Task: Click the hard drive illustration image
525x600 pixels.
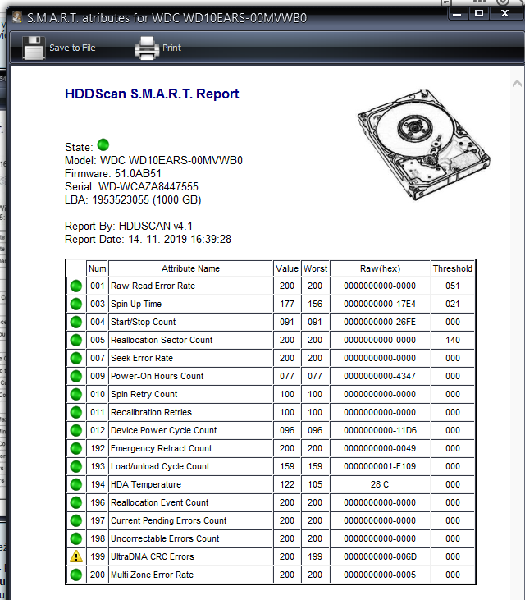Action: pyautogui.click(x=424, y=145)
